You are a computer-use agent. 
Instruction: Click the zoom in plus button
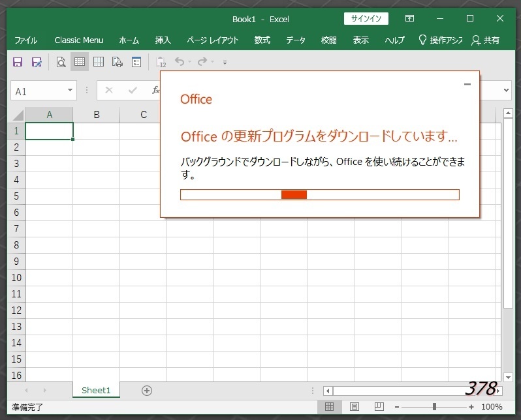(471, 407)
